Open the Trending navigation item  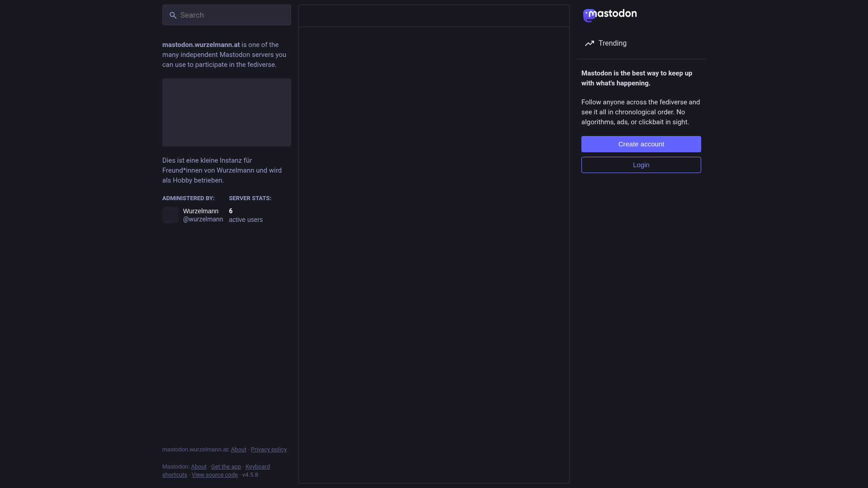coord(612,43)
